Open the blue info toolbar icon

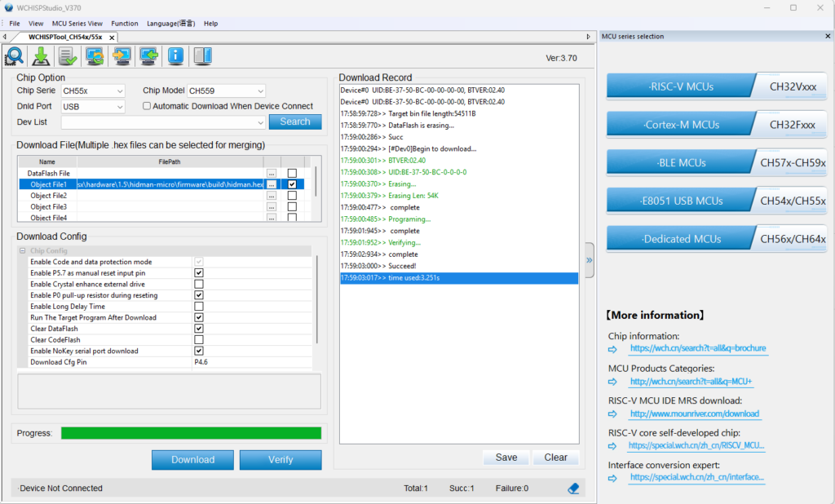[175, 56]
